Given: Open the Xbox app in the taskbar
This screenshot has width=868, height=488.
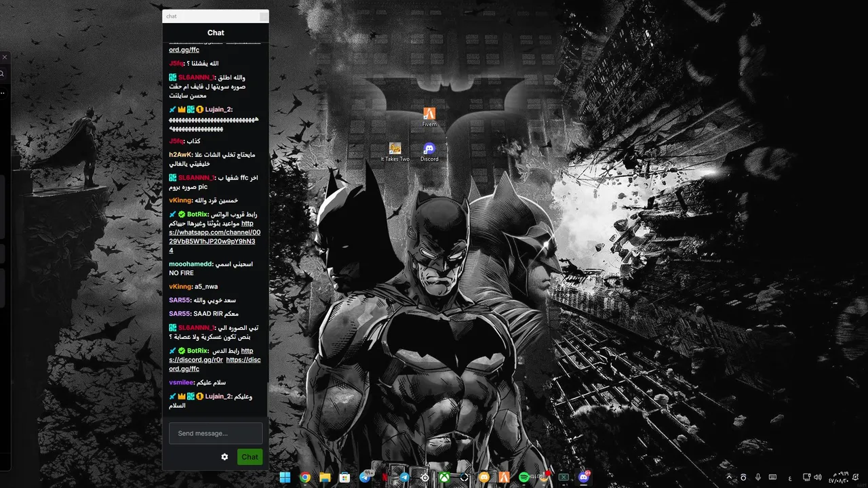Looking at the screenshot, I should 445,477.
